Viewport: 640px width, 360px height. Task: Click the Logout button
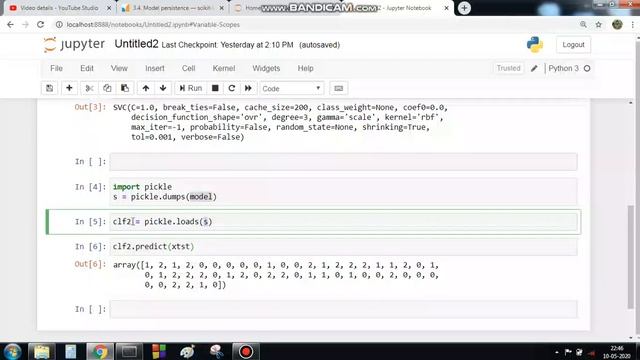tap(573, 45)
